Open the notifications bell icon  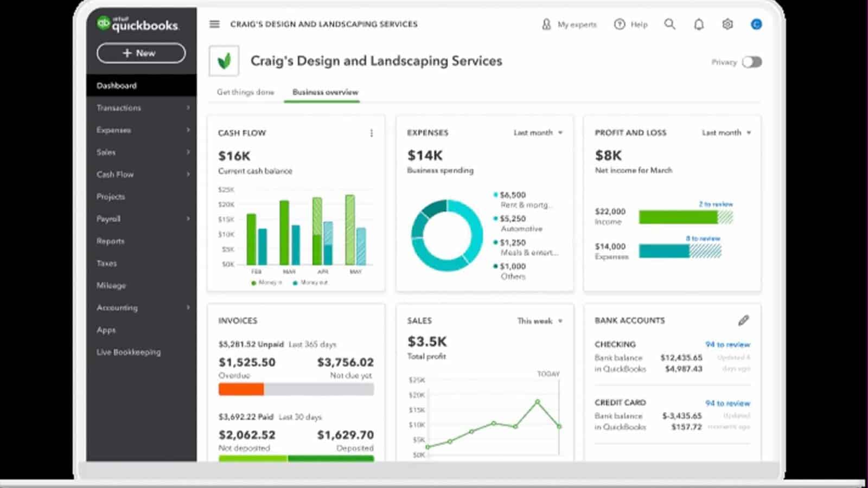click(699, 24)
